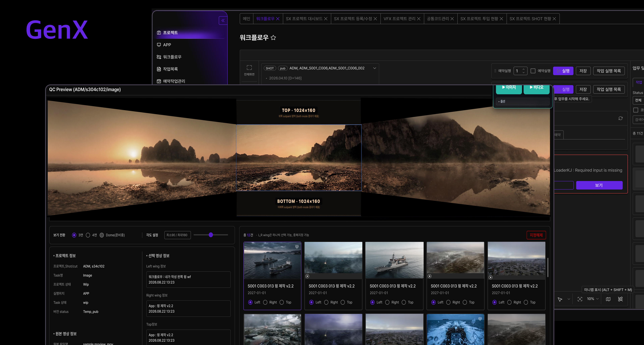Viewport: 644px width, 345px height.
Task: Click the purple 실행 run button
Action: (x=563, y=71)
